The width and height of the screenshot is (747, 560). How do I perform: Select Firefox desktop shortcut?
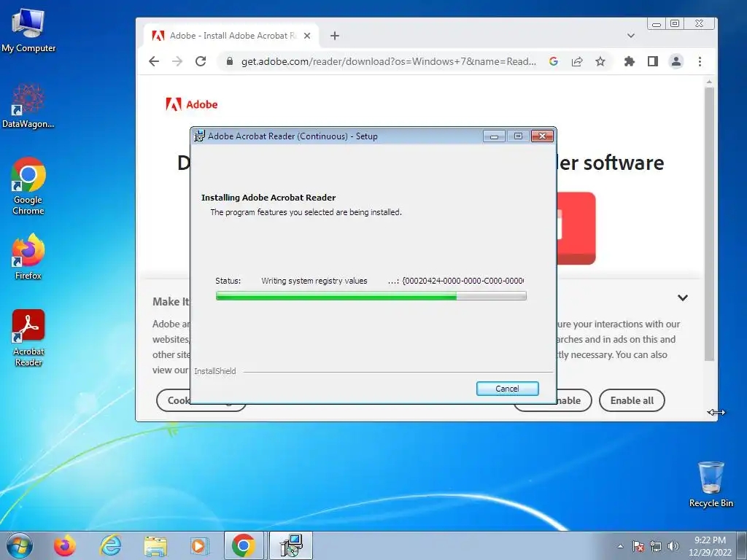click(28, 256)
